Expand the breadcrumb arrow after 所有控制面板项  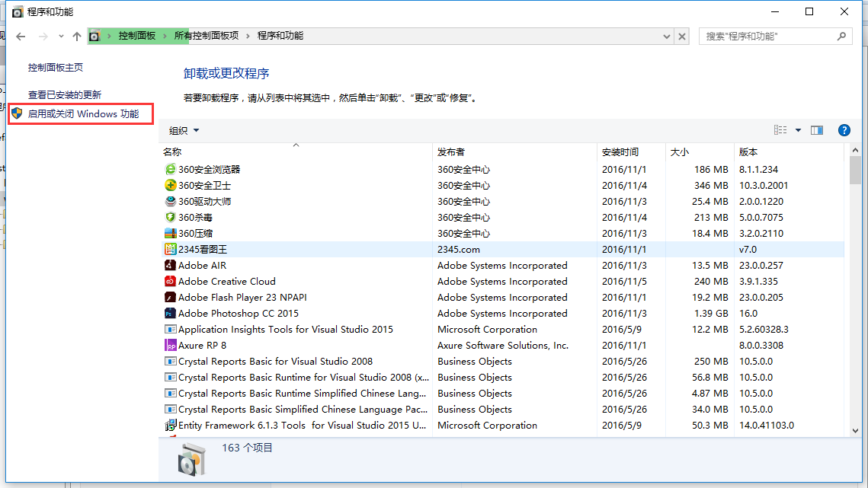click(x=248, y=36)
